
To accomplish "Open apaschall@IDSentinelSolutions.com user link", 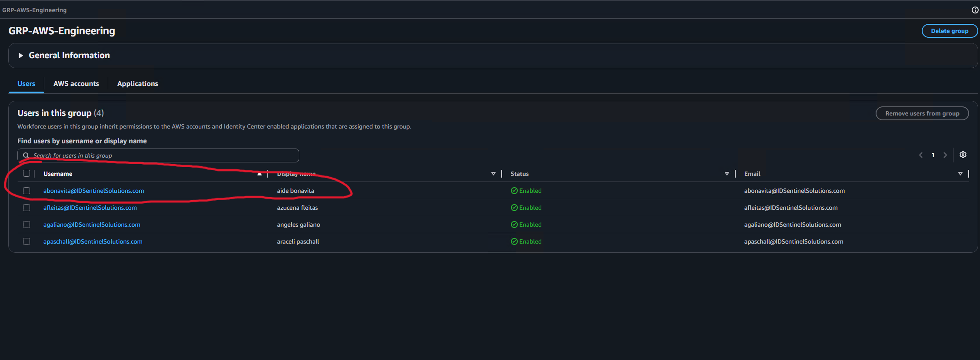I will [x=93, y=241].
